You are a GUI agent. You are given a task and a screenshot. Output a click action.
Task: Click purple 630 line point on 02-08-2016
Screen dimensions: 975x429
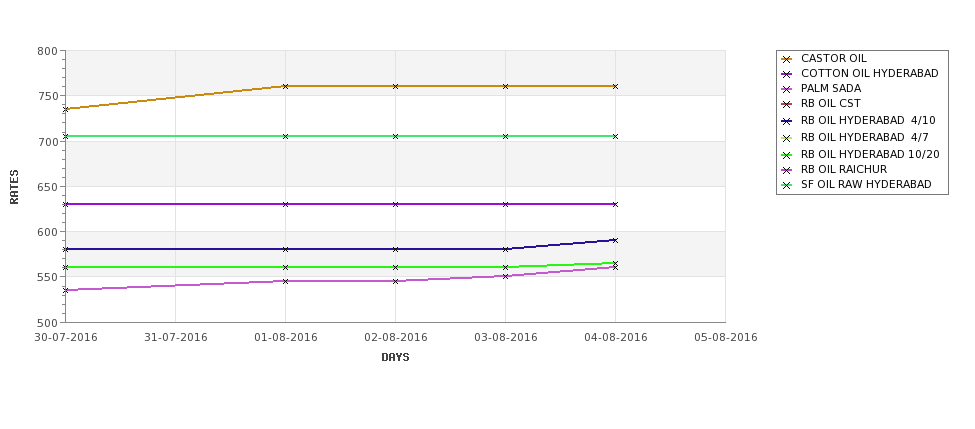pyautogui.click(x=395, y=204)
